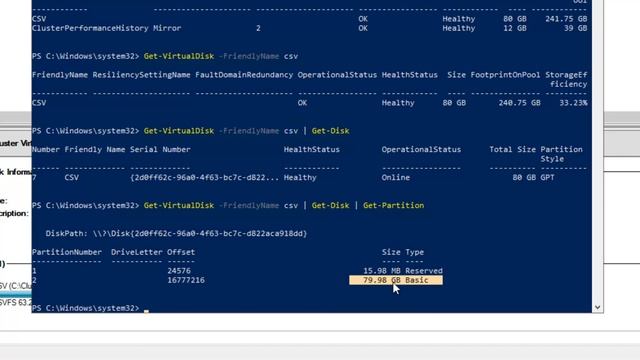Click the Get-Partition command text
Screen dimensions: 640x360
393,205
